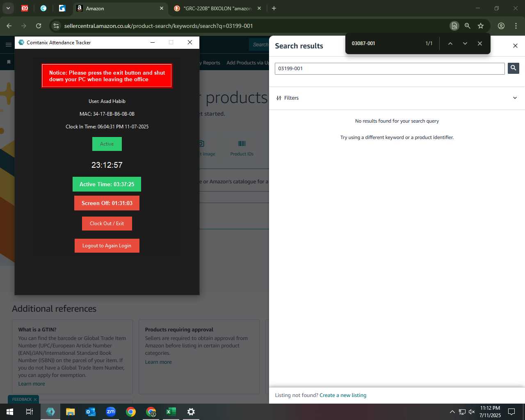The height and width of the screenshot is (420, 525).
Task: Open the notification center icon
Action: (511, 412)
